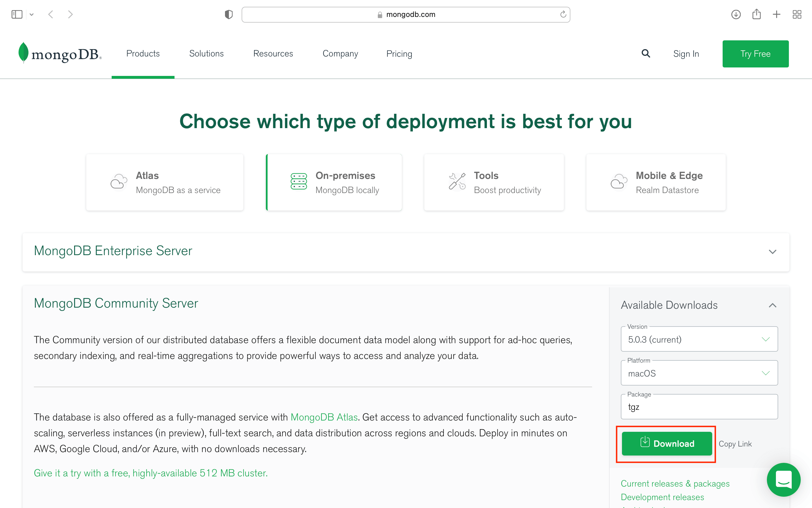Open site search magnifier icon

tap(646, 53)
